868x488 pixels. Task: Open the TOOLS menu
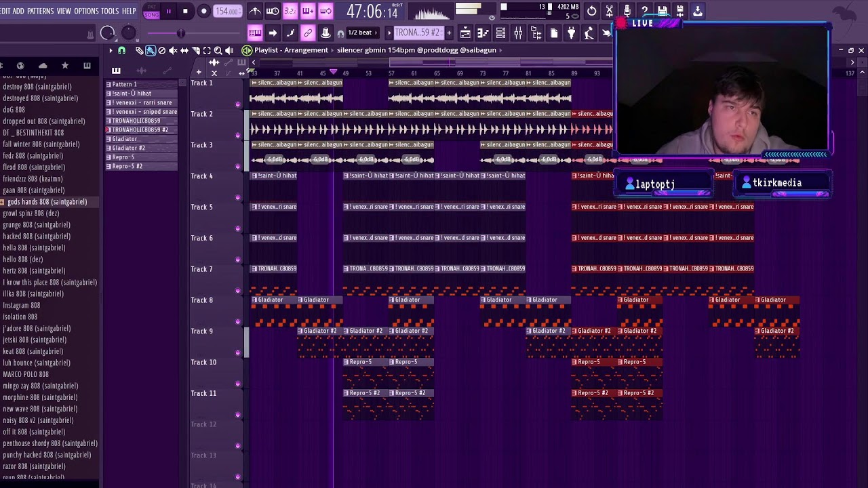point(110,12)
